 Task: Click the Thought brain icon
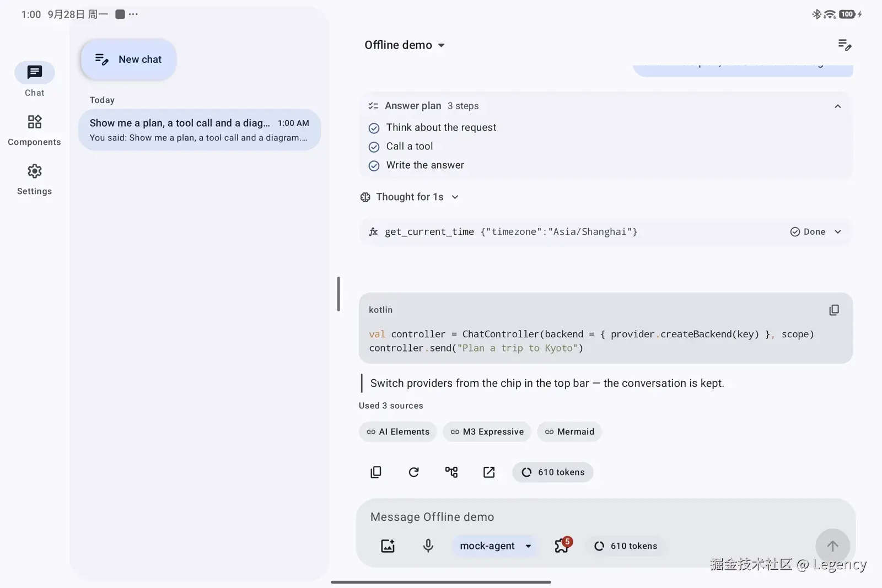point(365,197)
